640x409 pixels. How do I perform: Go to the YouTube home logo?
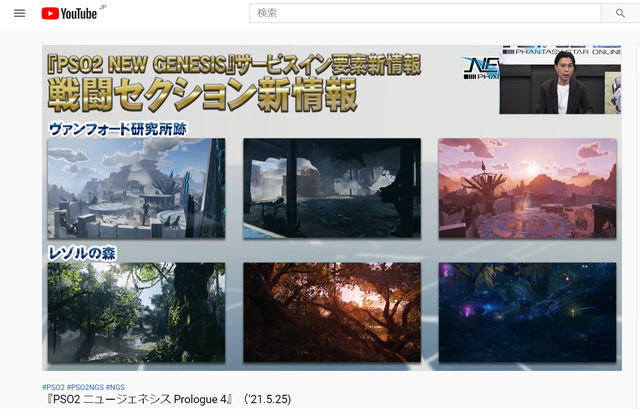pyautogui.click(x=69, y=13)
